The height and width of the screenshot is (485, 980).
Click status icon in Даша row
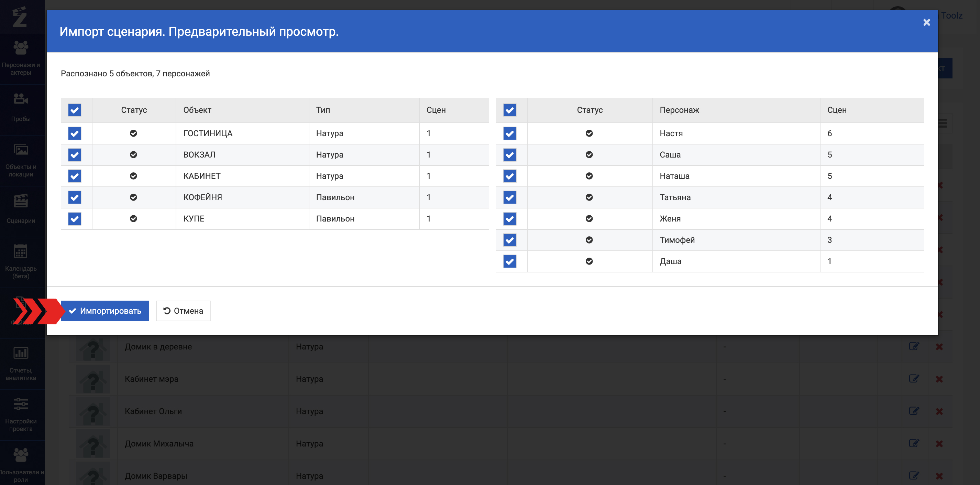coord(589,261)
